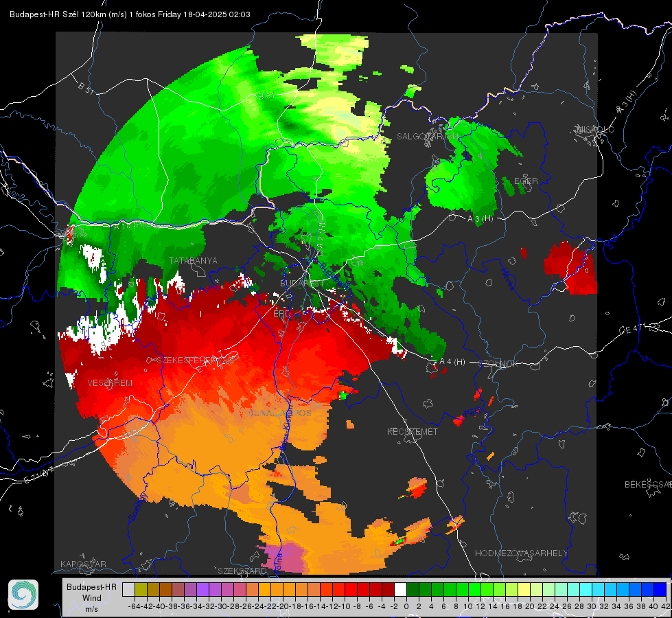Click the SALGOTARJAN city label
Screen dimensions: 672x618
427,137
